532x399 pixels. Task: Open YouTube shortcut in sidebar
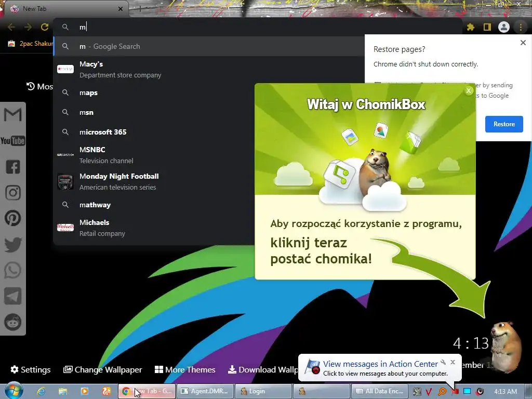click(12, 140)
